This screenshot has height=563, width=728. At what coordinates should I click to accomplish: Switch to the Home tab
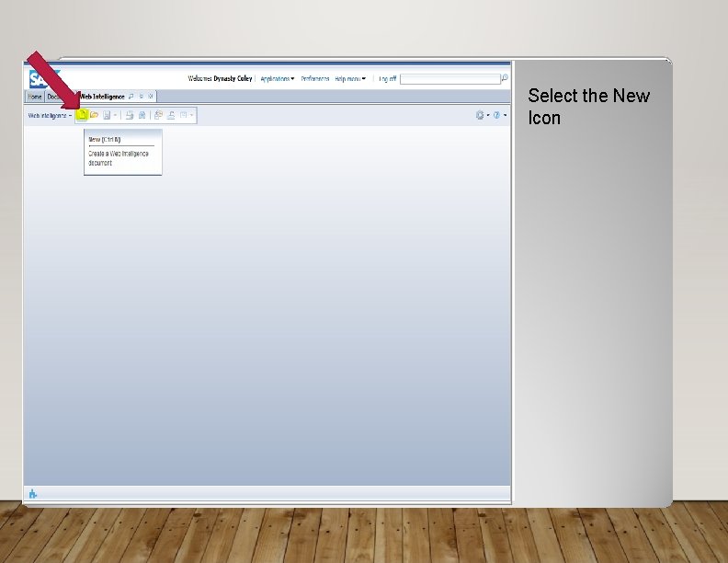[x=35, y=97]
